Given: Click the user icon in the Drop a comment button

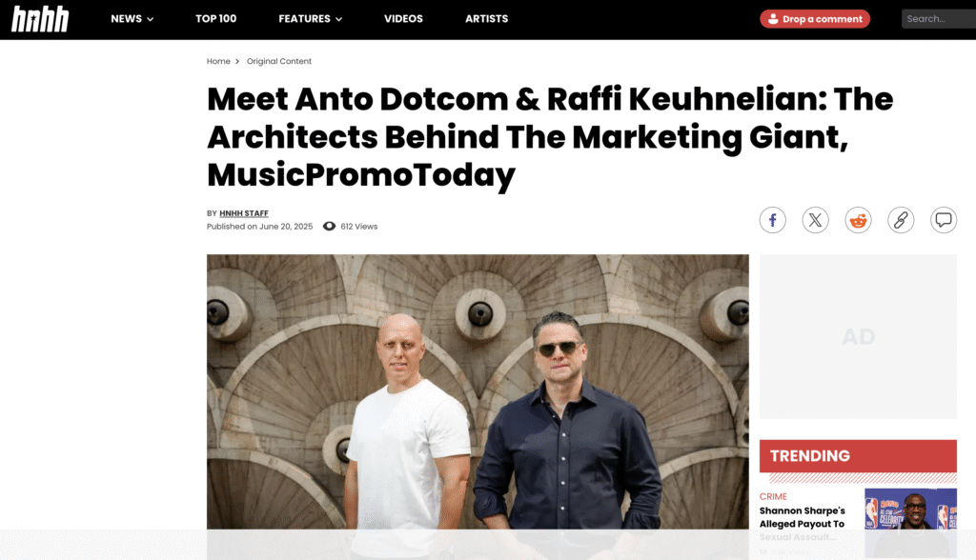Looking at the screenshot, I should (x=772, y=19).
